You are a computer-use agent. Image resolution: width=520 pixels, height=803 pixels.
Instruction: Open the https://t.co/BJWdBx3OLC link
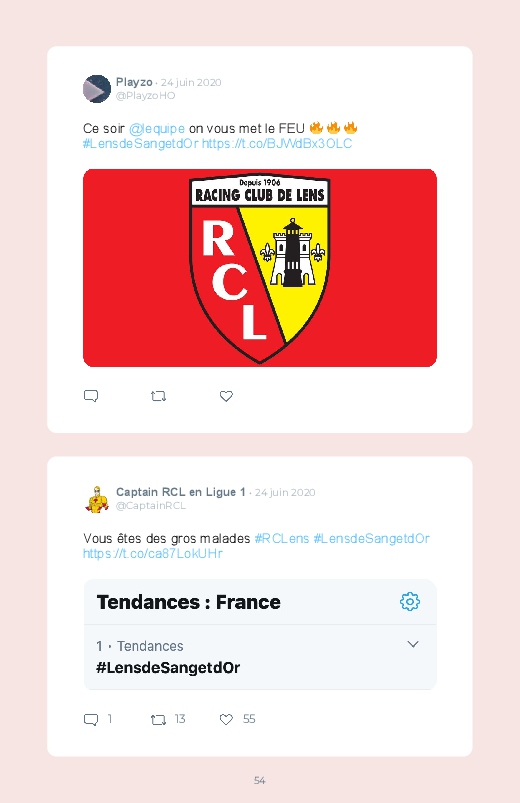(277, 143)
